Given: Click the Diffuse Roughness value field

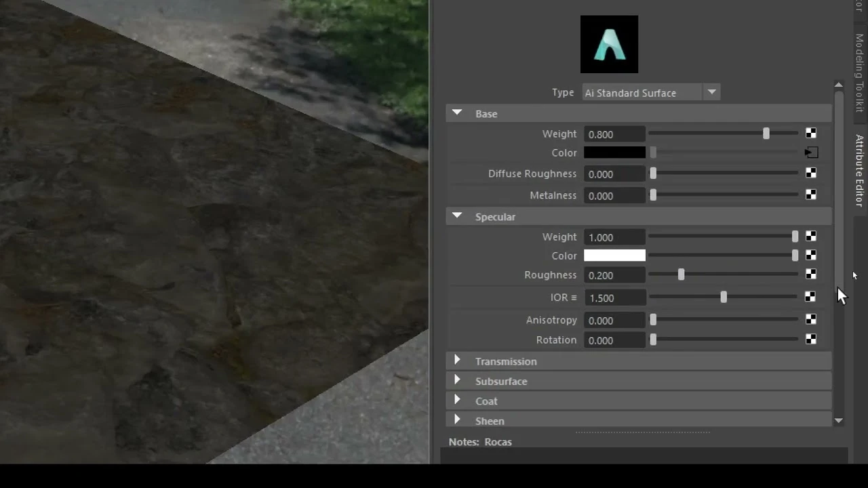Looking at the screenshot, I should pos(614,174).
